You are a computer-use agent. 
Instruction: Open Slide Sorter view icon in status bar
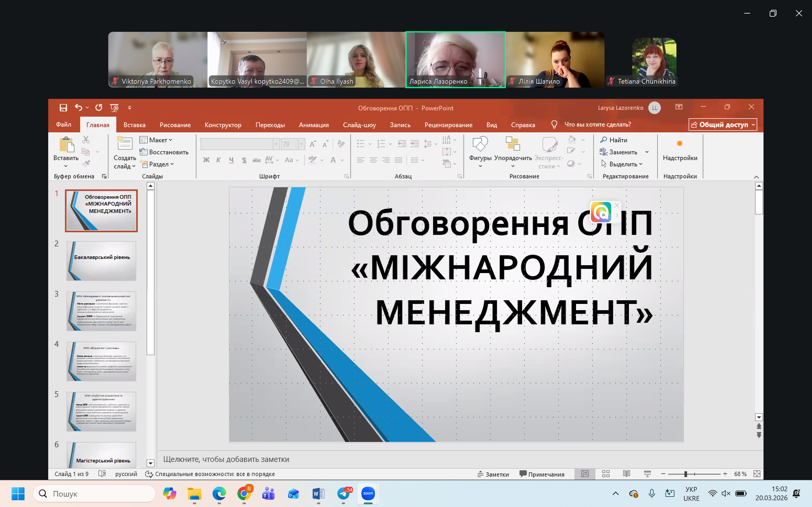606,474
